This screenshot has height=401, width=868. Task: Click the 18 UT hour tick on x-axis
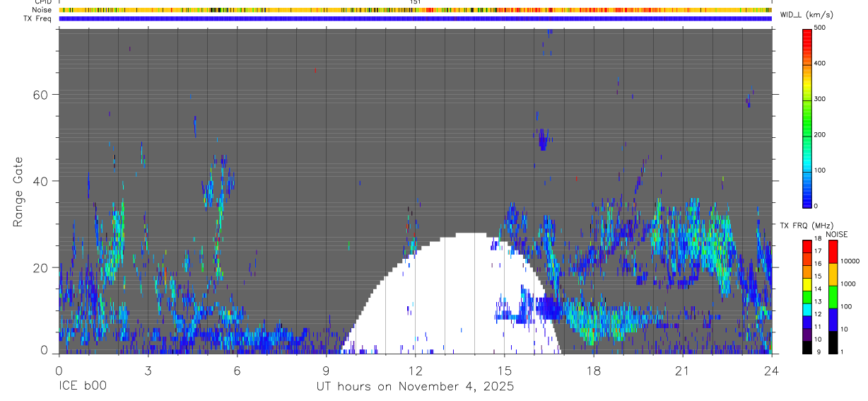(593, 371)
